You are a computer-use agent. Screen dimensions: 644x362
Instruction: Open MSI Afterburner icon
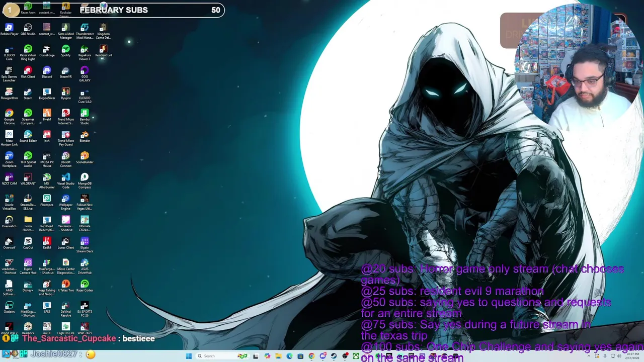pyautogui.click(x=47, y=181)
